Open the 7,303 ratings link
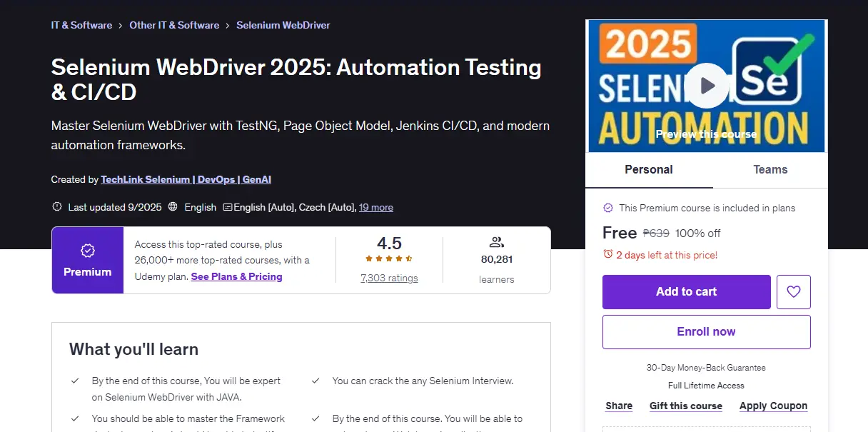Viewport: 868px width, 432px height. coord(389,278)
